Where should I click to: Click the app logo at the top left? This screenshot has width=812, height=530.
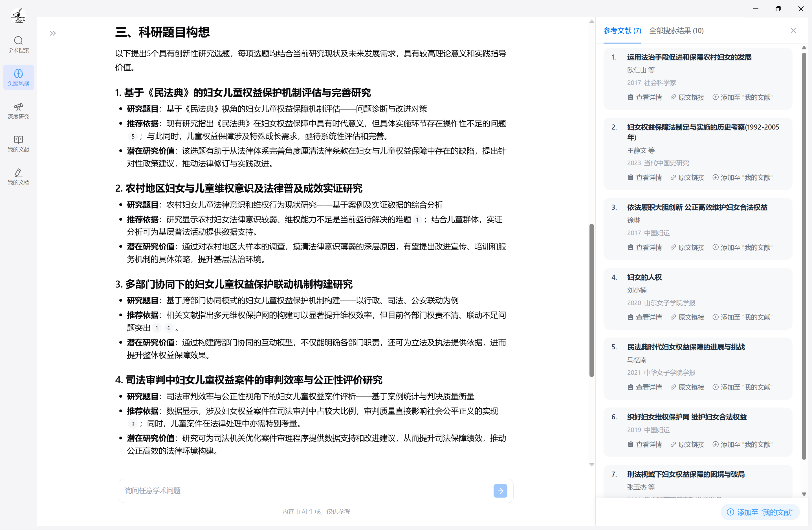(x=18, y=15)
